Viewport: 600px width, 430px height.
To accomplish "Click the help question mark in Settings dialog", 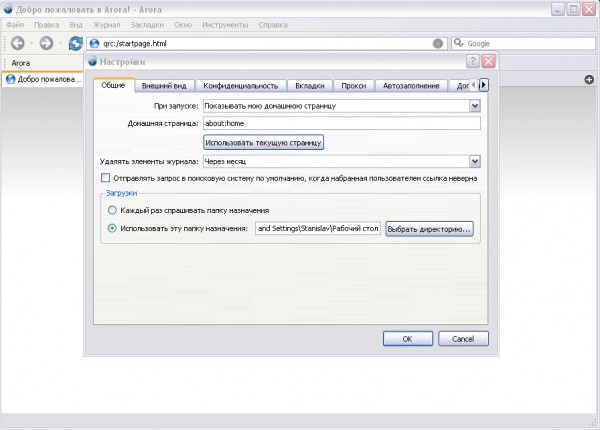I will click(473, 61).
